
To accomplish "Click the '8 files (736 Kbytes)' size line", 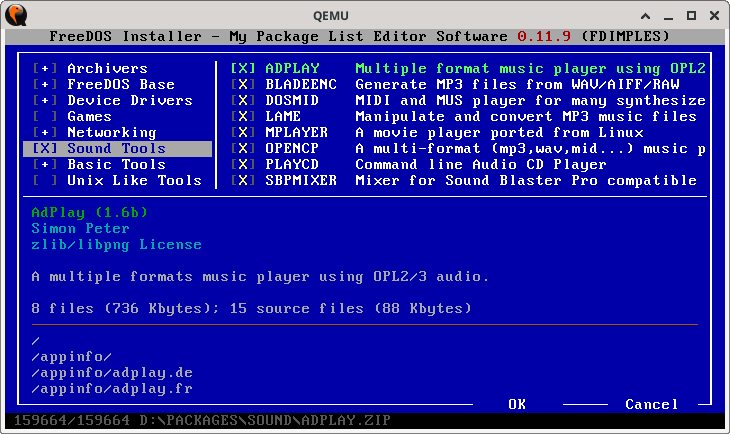I will pyautogui.click(x=251, y=308).
